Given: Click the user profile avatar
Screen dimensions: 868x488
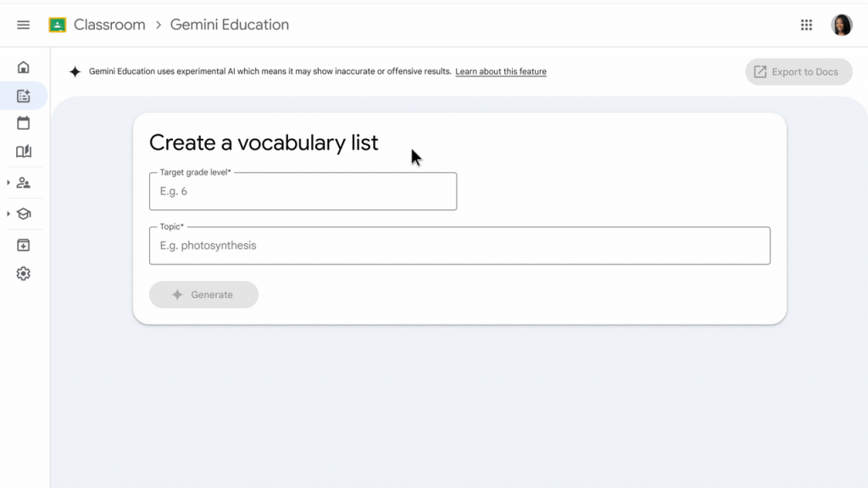Looking at the screenshot, I should click(842, 25).
